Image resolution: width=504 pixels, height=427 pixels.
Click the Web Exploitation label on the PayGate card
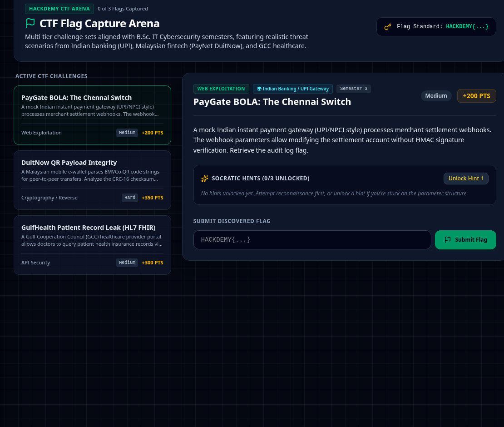coord(41,133)
